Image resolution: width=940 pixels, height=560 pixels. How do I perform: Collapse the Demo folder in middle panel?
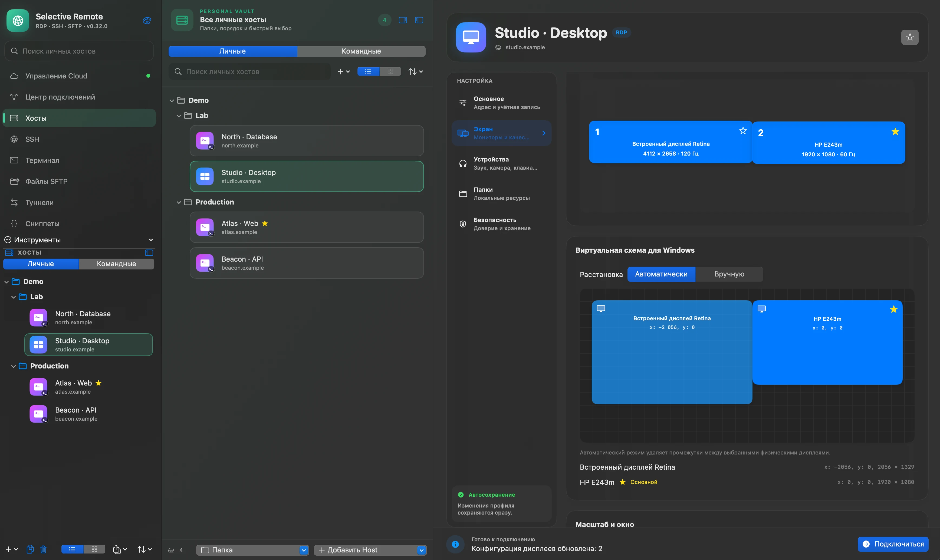(172, 100)
